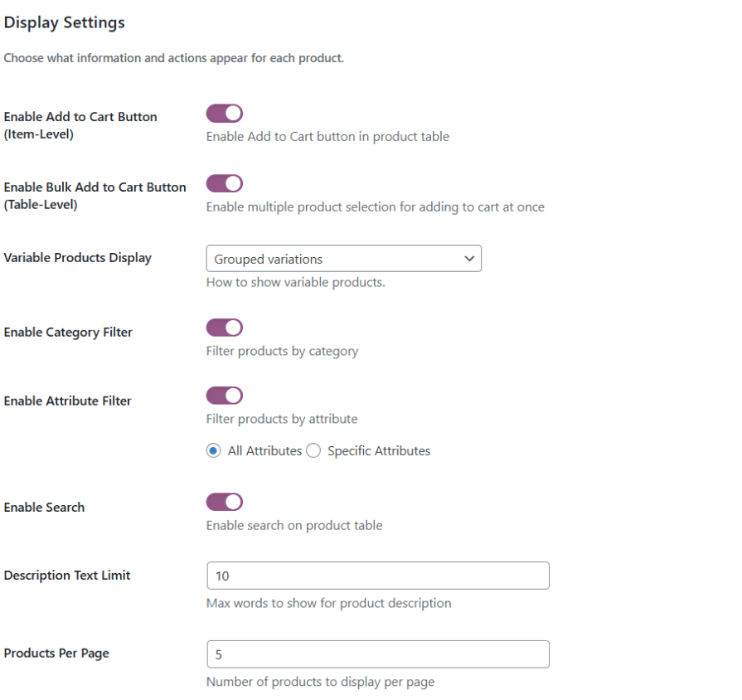742x700 pixels.
Task: Disable the Bulk Add to Cart switch
Action: (x=224, y=183)
